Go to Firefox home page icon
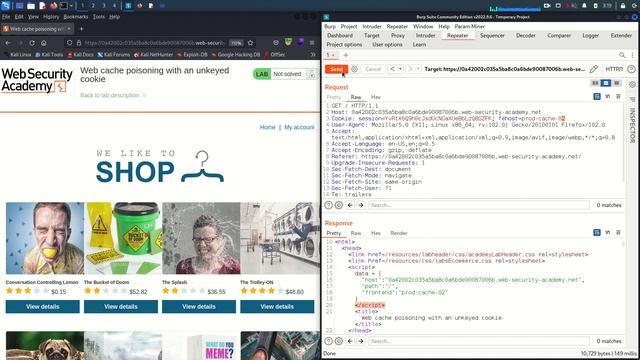Image resolution: width=640 pixels, height=360 pixels. tap(44, 43)
